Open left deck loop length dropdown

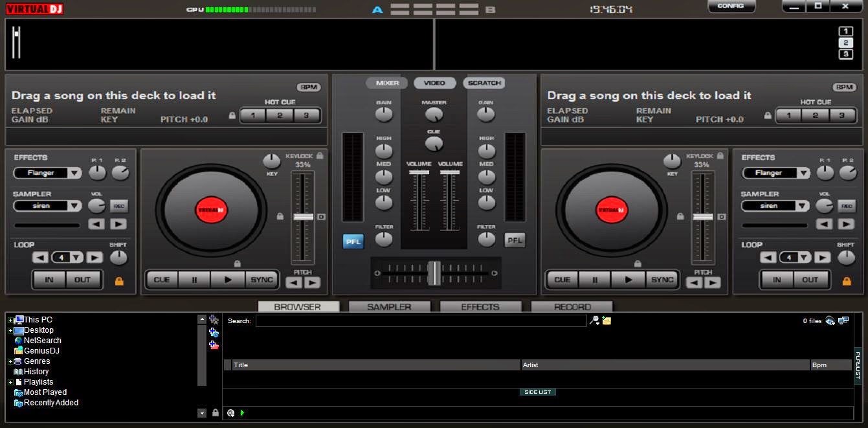click(x=76, y=258)
